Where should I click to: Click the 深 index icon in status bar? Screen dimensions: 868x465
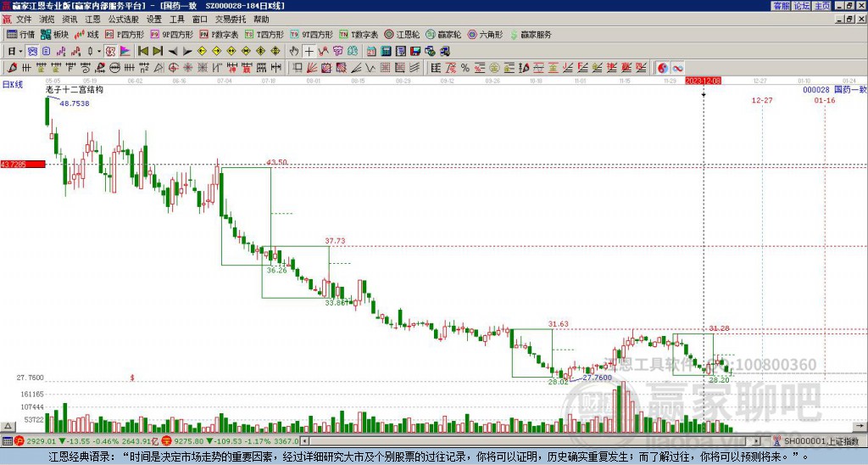click(166, 441)
